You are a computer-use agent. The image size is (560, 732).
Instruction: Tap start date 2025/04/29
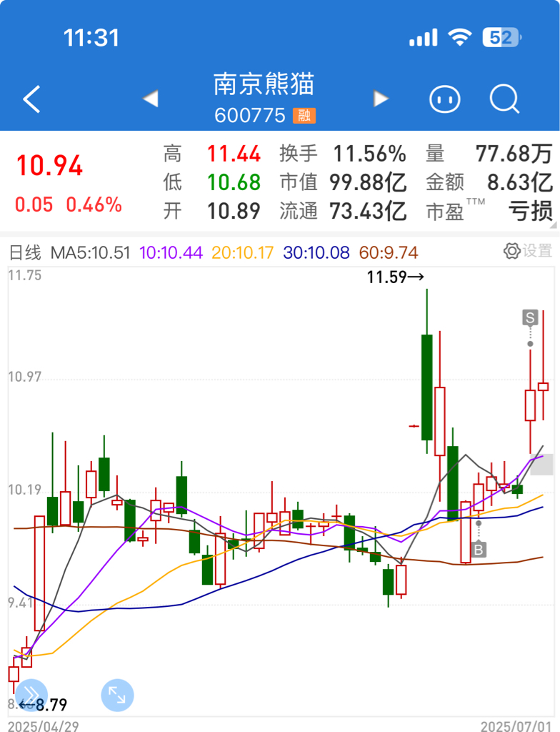pos(44,726)
